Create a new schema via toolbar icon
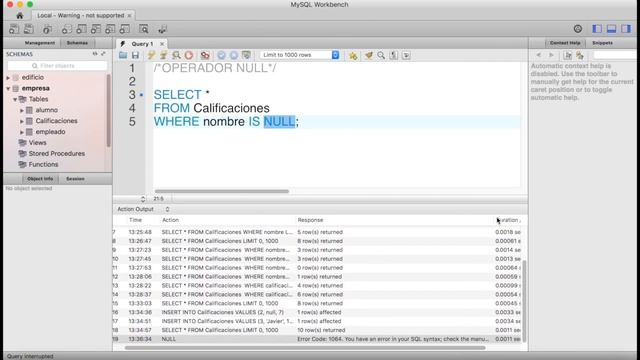The height and width of the screenshot is (360, 640). pyautogui.click(x=67, y=29)
